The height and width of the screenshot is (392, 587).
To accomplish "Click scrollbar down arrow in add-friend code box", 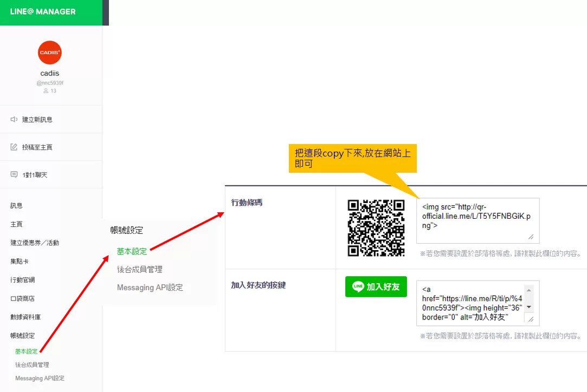I will click(529, 307).
